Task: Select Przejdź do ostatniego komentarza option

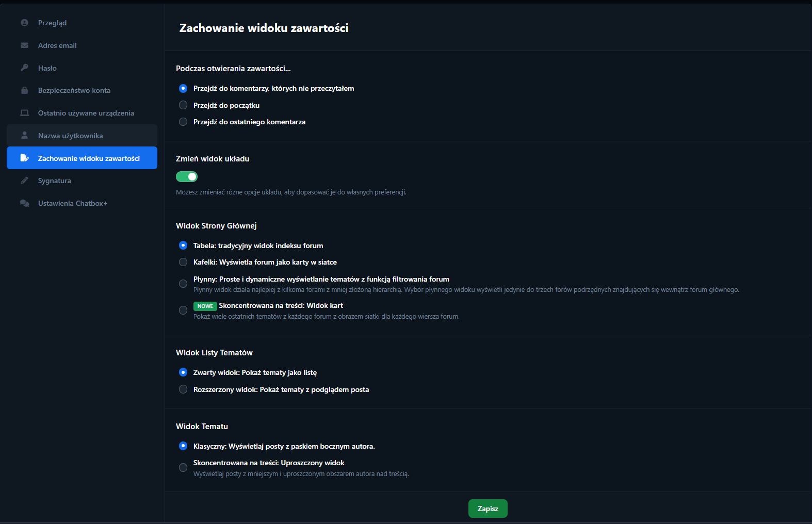Action: tap(183, 122)
